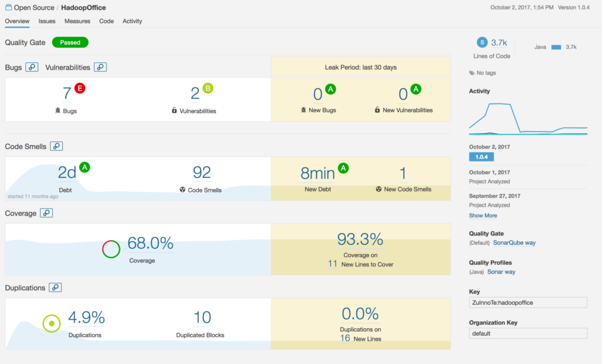Click the 'started 11 months ago' note
This screenshot has height=364, width=602.
[x=33, y=196]
